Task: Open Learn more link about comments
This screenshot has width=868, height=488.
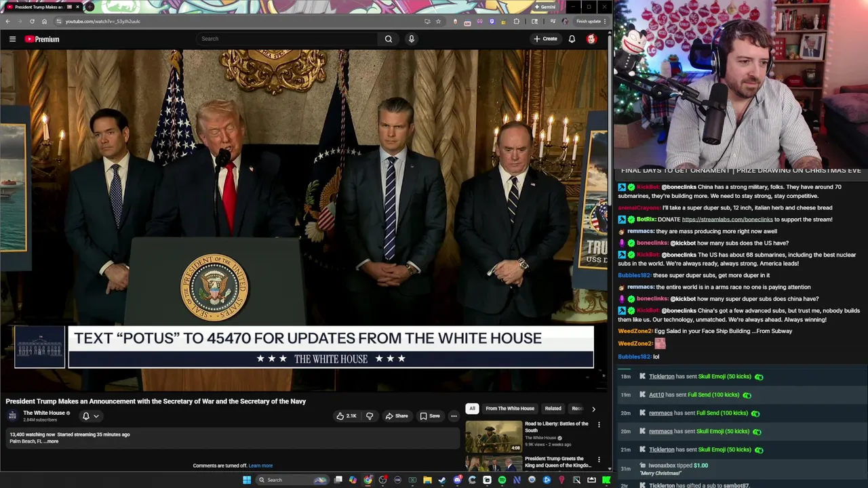Action: (x=260, y=466)
